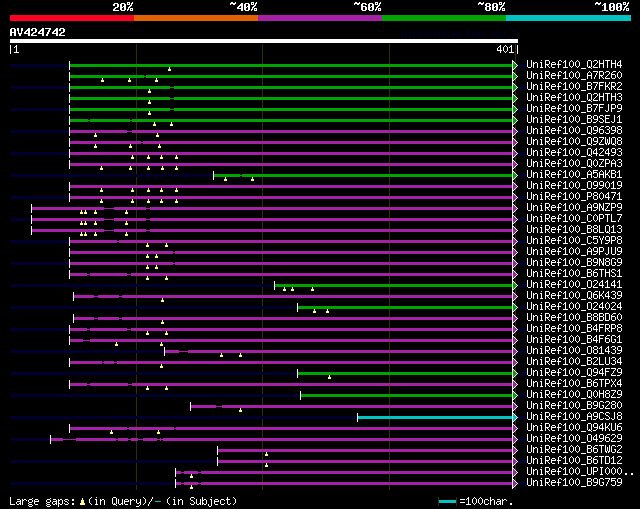
Task: Click the red 20% legend color segment
Action: [72, 18]
